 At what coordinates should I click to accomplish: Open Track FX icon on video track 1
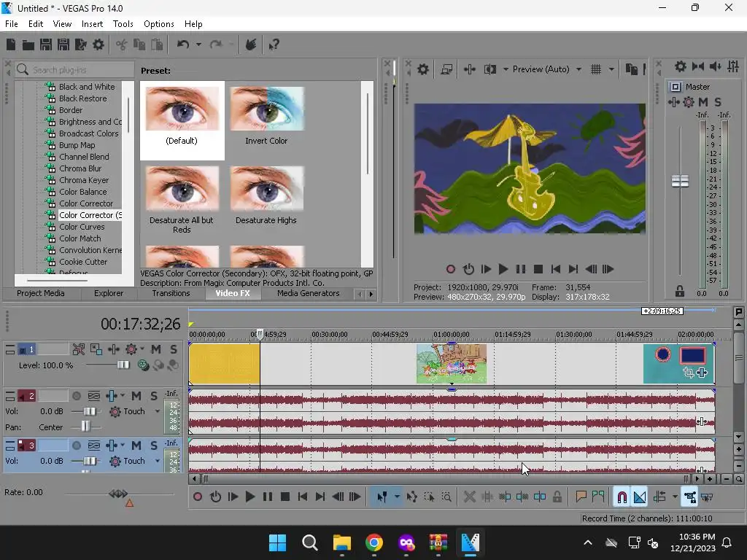point(114,349)
